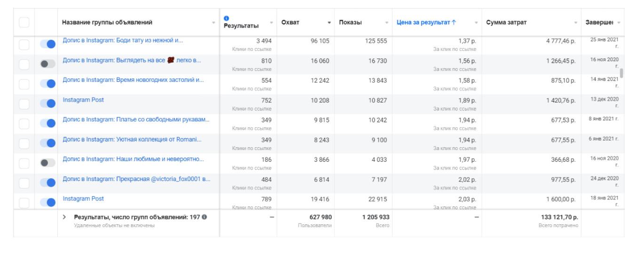
Task: Open the Платье со свободными рукавами ad set link
Action: tap(136, 119)
